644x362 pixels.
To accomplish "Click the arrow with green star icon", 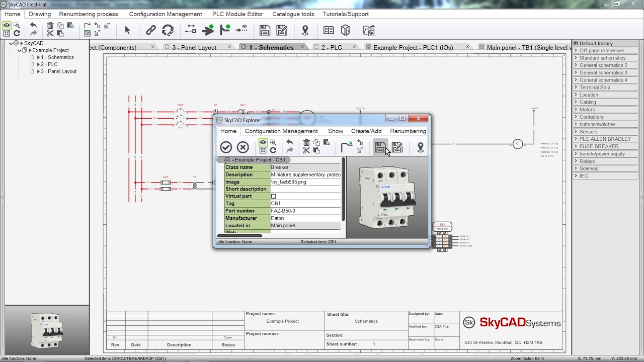I will click(x=208, y=31).
